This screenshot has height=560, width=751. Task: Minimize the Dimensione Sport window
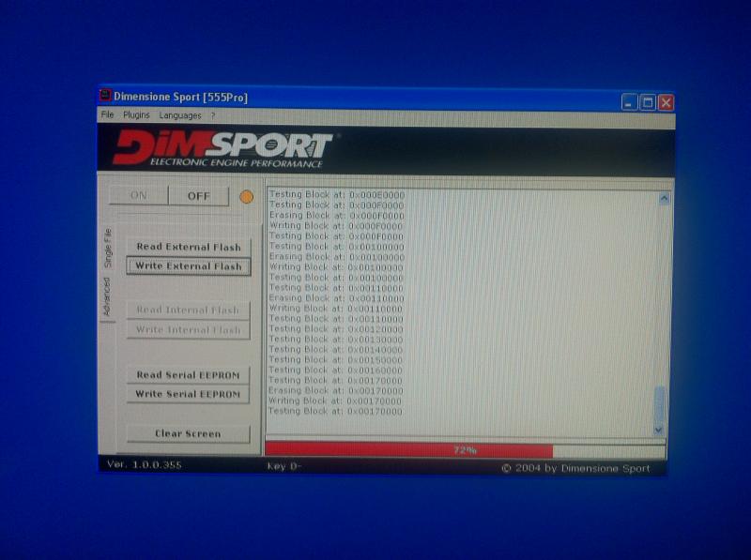tap(629, 102)
